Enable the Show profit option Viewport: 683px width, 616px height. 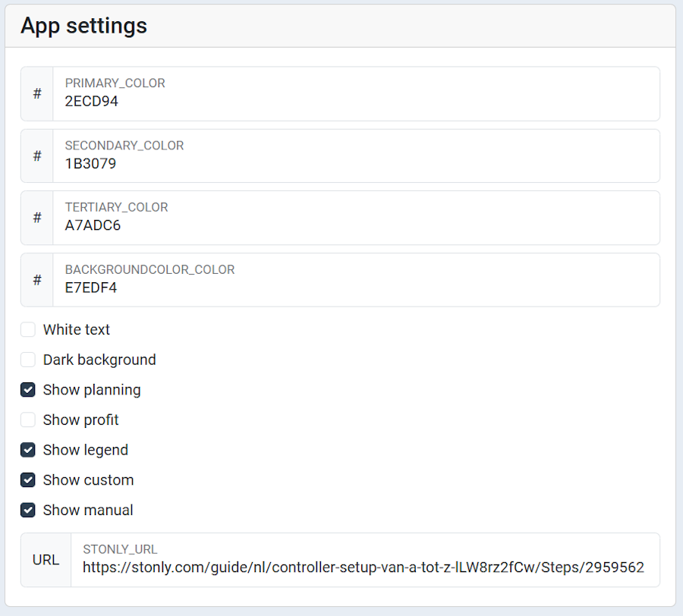[x=28, y=420]
